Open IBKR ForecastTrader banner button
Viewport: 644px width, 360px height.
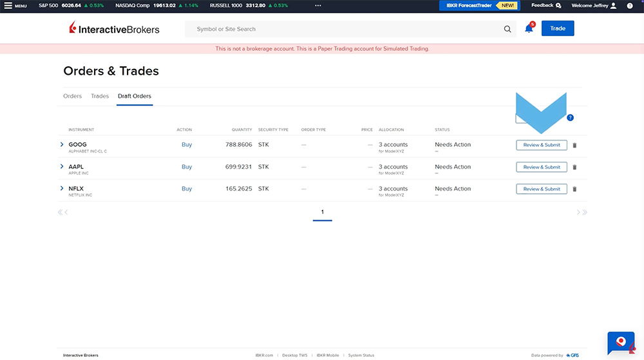[x=479, y=6]
